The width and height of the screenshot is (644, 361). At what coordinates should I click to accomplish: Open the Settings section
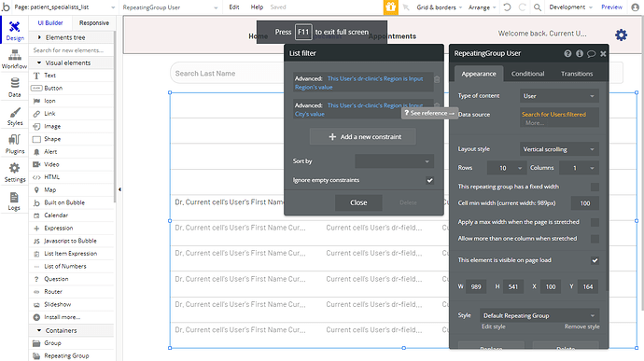click(x=14, y=173)
